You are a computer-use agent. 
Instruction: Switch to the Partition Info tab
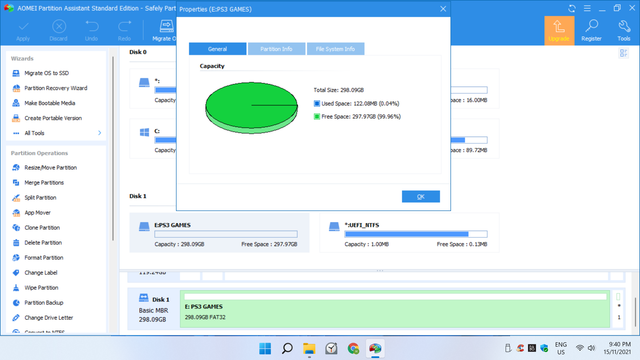pyautogui.click(x=276, y=49)
